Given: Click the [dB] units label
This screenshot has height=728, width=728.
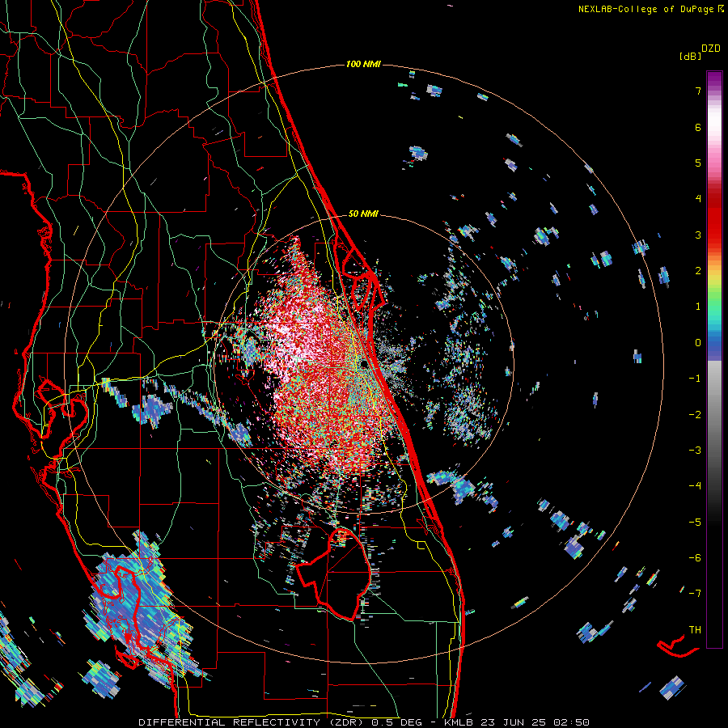Looking at the screenshot, I should pyautogui.click(x=691, y=56).
